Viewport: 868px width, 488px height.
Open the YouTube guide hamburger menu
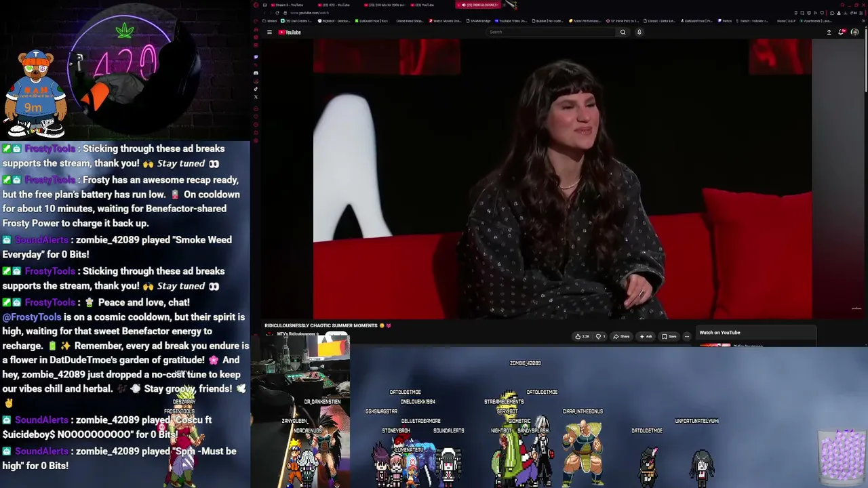[269, 32]
